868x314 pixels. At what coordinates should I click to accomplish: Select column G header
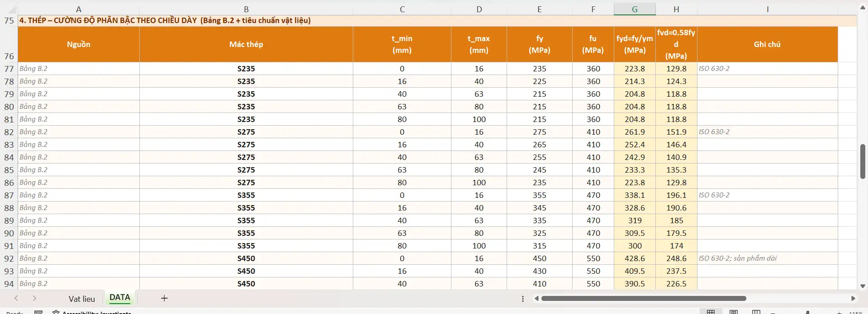coord(635,9)
